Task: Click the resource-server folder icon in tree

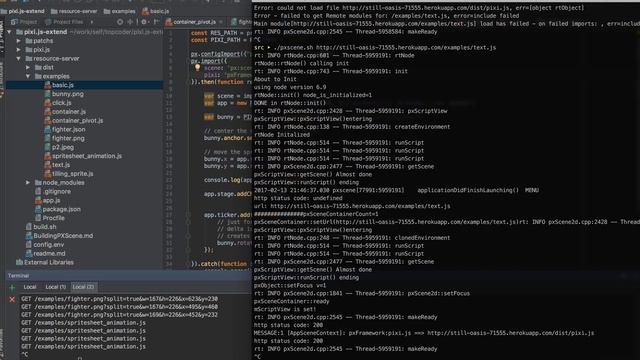Action: coord(29,59)
